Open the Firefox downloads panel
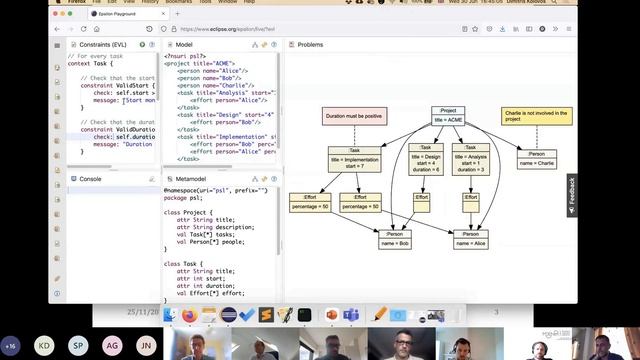The width and height of the screenshot is (640, 360). [x=502, y=29]
